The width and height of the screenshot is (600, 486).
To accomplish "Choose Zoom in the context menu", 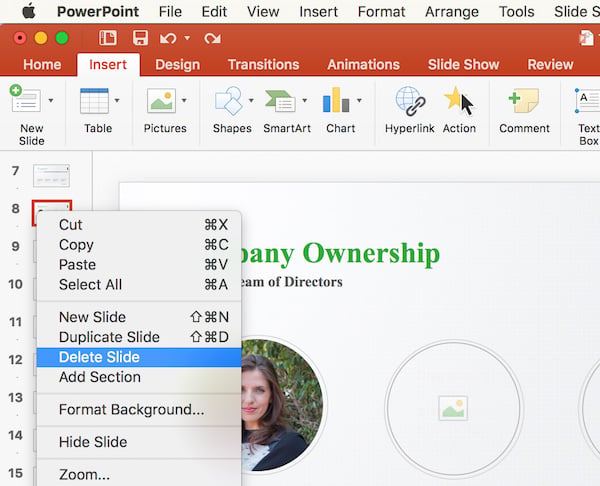I will pyautogui.click(x=139, y=475).
